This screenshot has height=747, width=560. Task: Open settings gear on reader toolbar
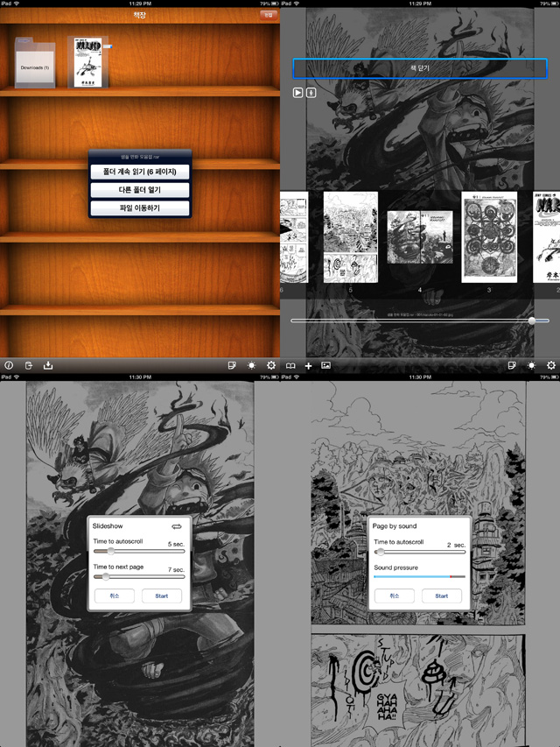[x=551, y=365]
